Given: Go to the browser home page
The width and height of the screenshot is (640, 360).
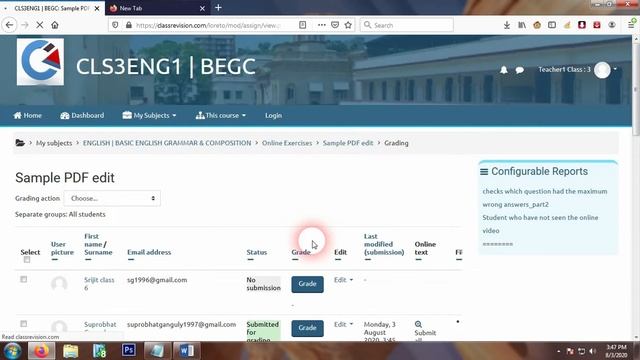Looking at the screenshot, I should (55, 25).
